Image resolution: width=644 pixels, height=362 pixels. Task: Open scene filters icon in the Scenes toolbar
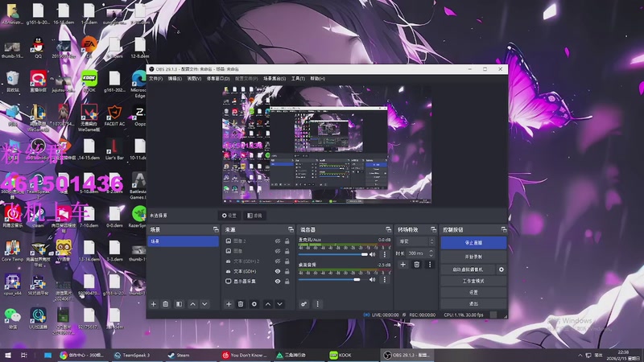[179, 304]
